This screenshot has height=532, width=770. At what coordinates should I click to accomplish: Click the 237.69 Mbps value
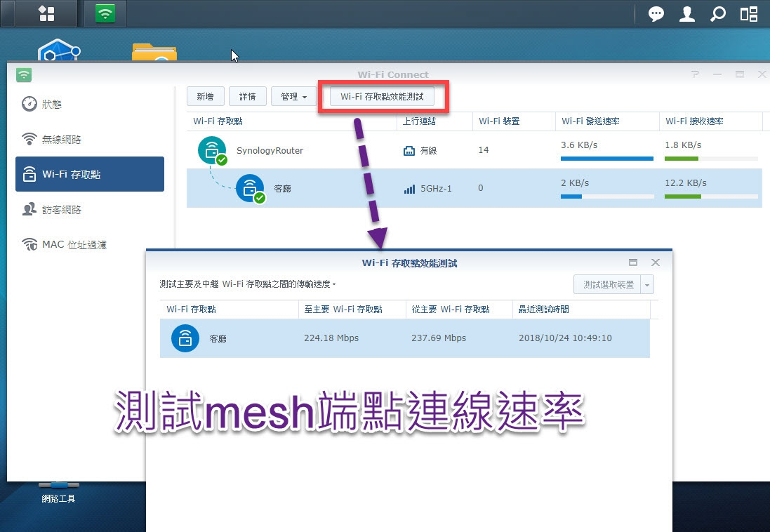(439, 338)
